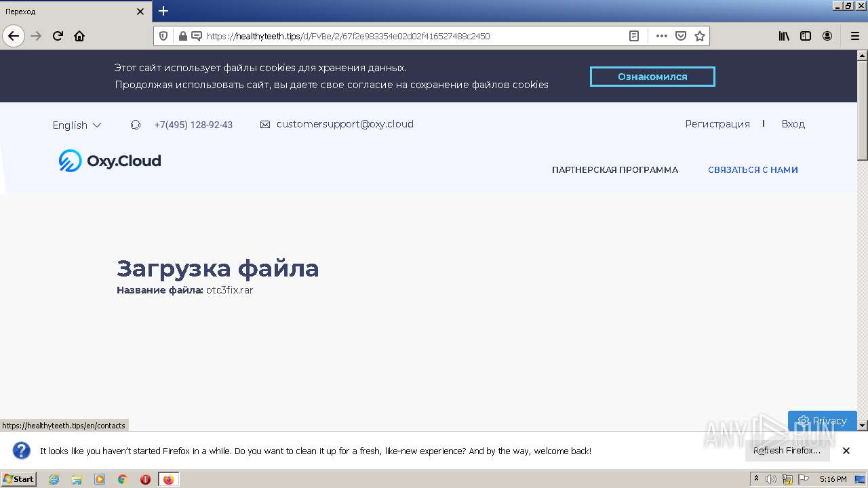
Task: Open ПАРТНЕРСКАЯ ПРОГРАММА menu item
Action: (x=615, y=170)
